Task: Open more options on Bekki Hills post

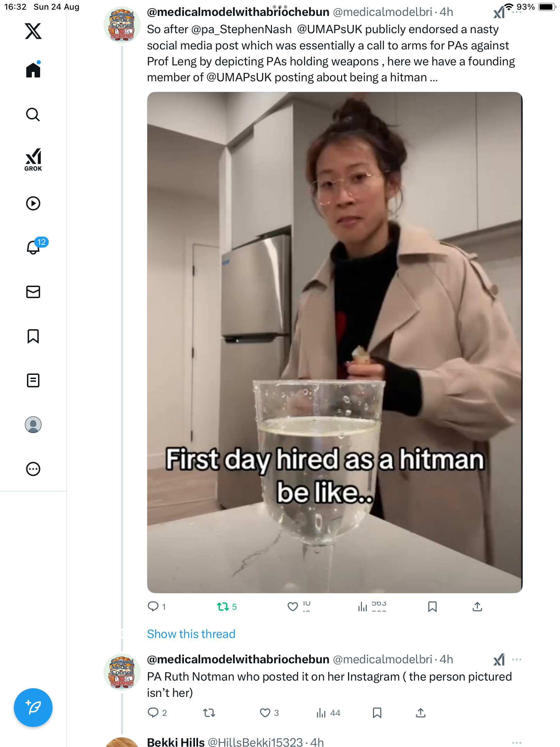Action: click(516, 743)
